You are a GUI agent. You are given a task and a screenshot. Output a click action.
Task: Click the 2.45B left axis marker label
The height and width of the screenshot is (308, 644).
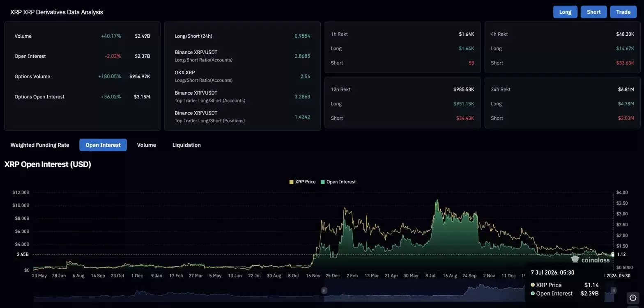pos(23,254)
